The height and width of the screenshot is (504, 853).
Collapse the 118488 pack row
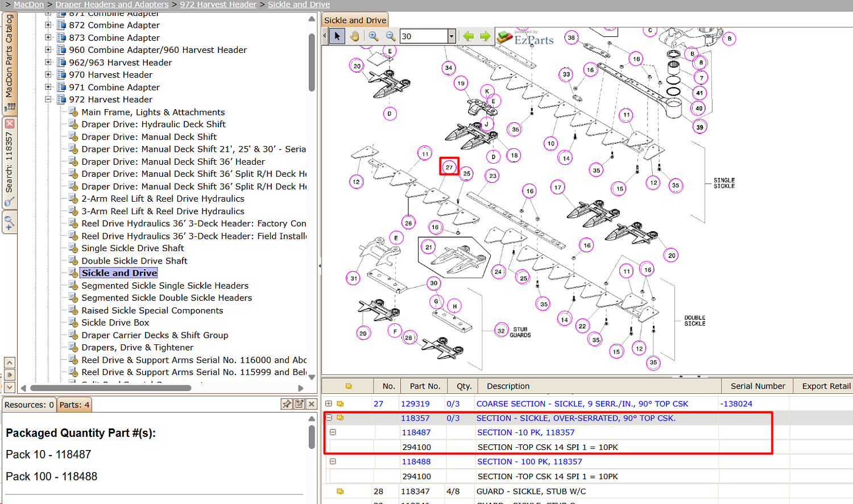pos(333,462)
